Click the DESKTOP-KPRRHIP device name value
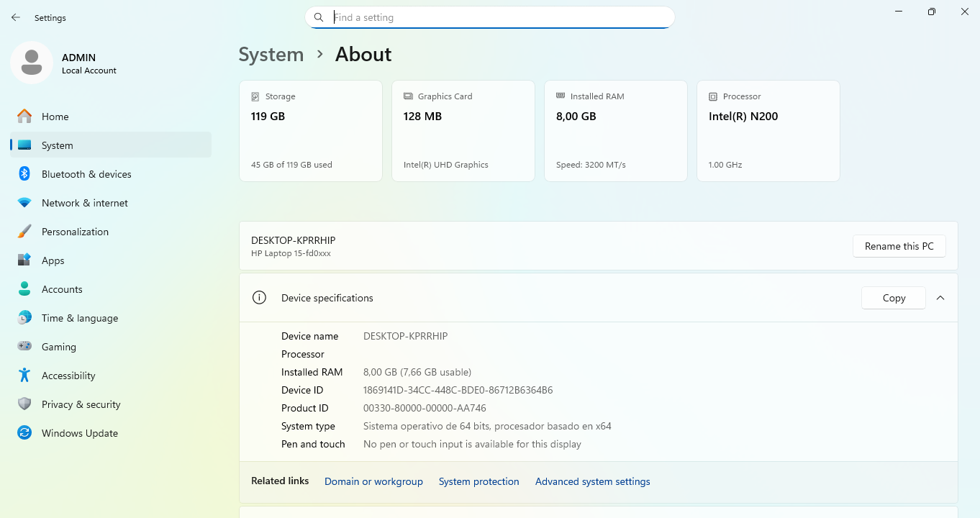 [x=405, y=336]
